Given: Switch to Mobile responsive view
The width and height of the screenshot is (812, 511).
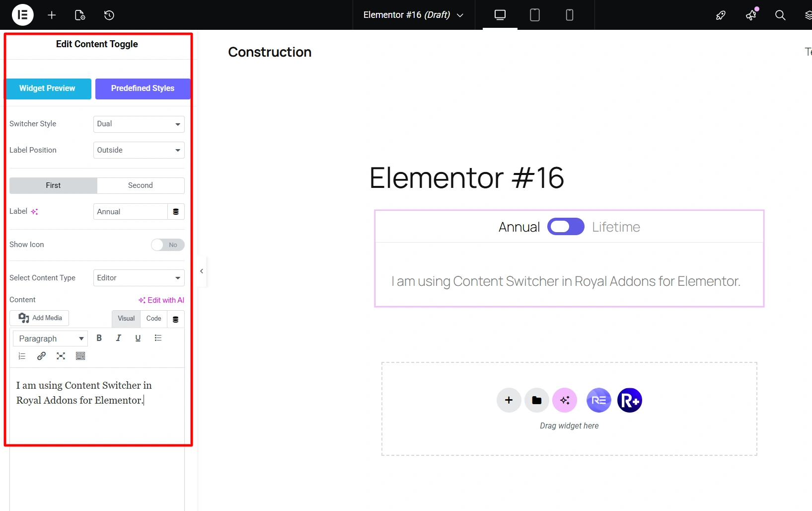Looking at the screenshot, I should tap(570, 15).
